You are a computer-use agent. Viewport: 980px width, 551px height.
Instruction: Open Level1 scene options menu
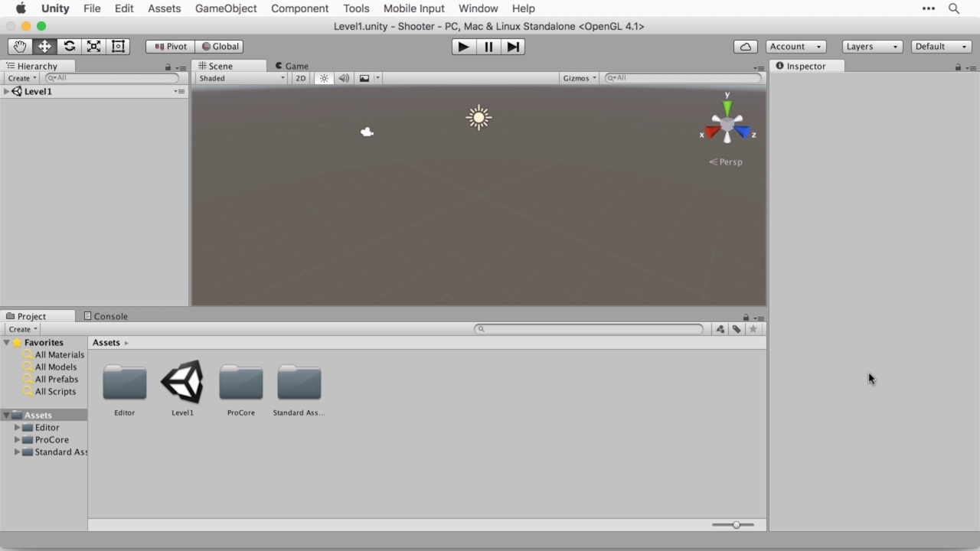pyautogui.click(x=179, y=91)
